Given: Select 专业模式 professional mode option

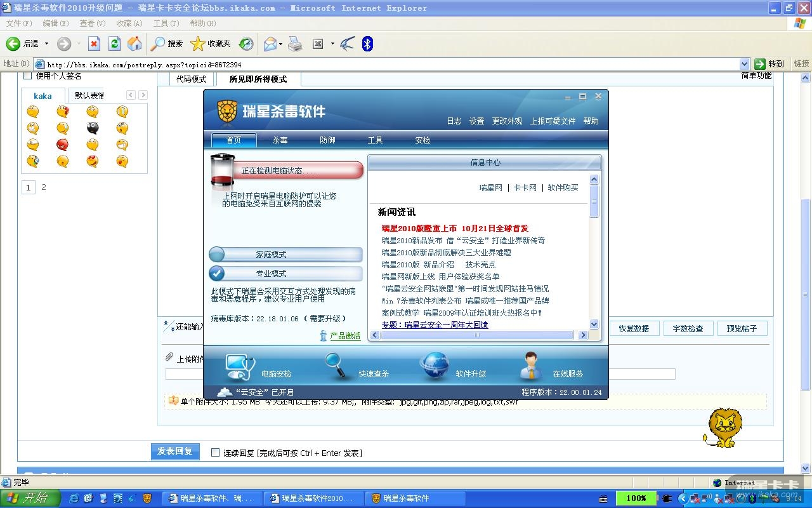Looking at the screenshot, I should (x=285, y=274).
